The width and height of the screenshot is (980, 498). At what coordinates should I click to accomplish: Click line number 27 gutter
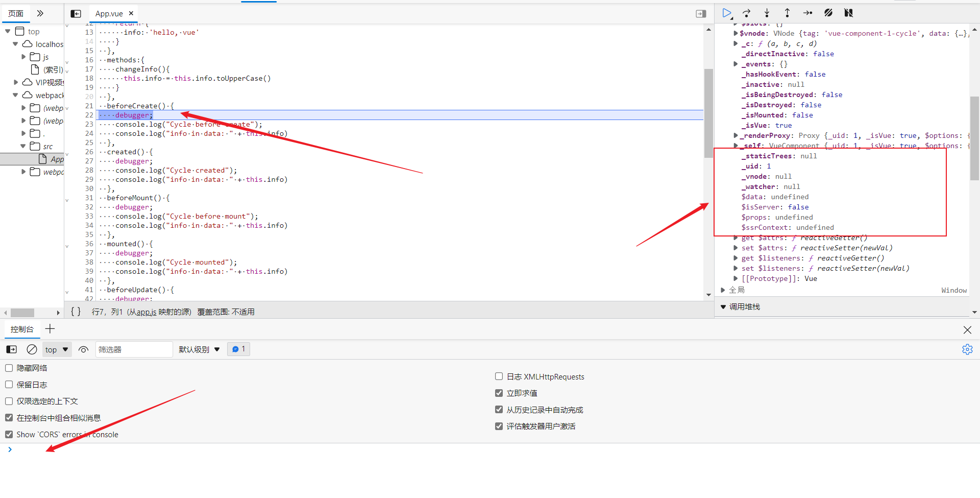89,161
